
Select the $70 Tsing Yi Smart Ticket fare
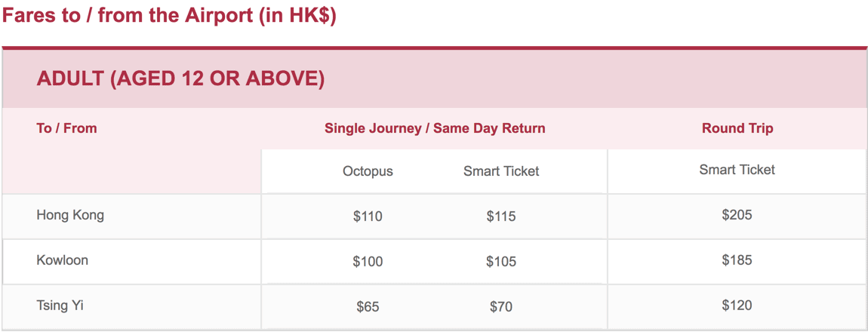(501, 307)
